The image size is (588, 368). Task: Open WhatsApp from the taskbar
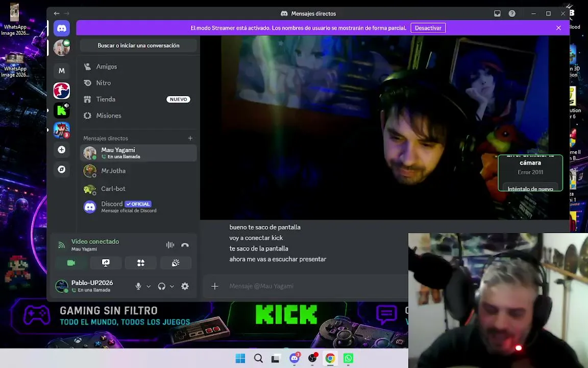(349, 358)
